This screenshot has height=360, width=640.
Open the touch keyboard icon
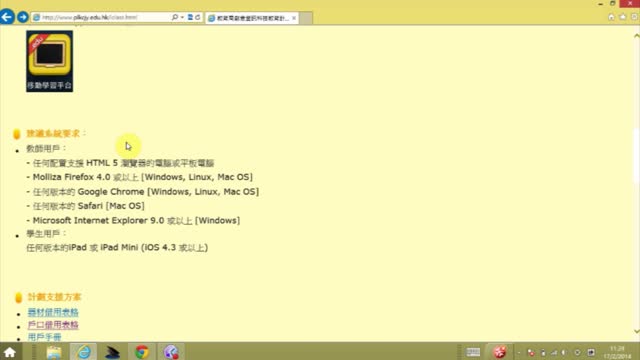(x=473, y=352)
